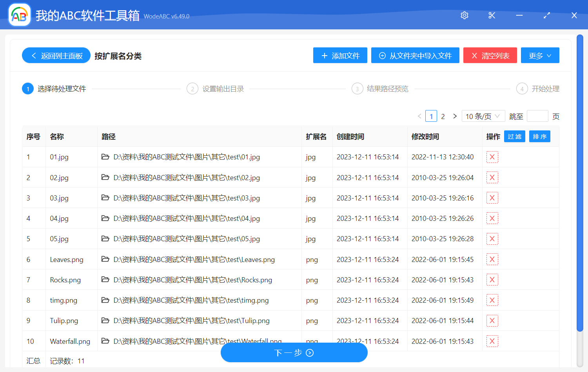Click the 清空列表 red button
This screenshot has height=372, width=588.
pos(490,56)
